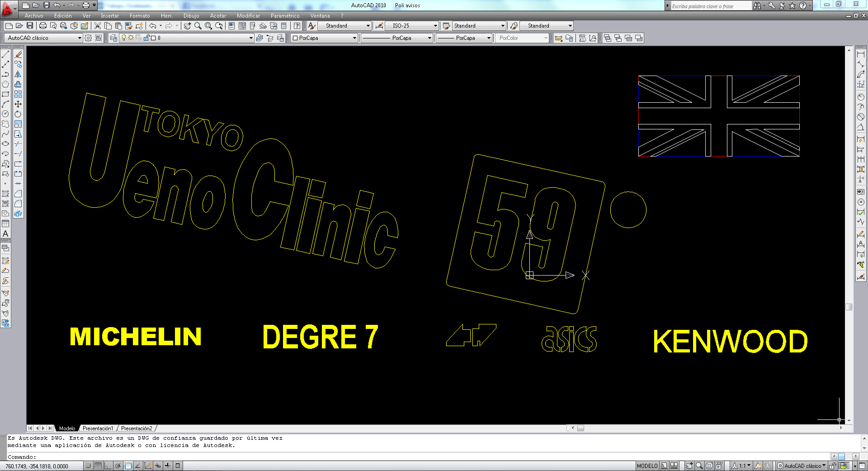Click the Measure Distance ruler icon

point(558,38)
